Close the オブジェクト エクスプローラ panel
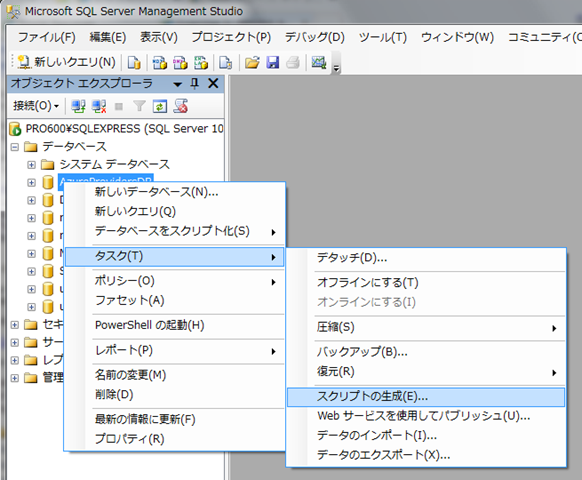This screenshot has width=582, height=480. click(213, 83)
